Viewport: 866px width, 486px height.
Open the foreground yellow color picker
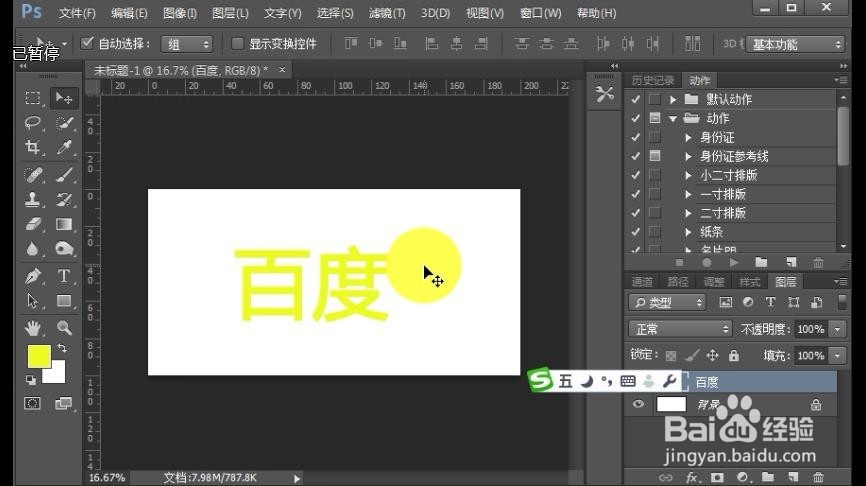coord(39,356)
